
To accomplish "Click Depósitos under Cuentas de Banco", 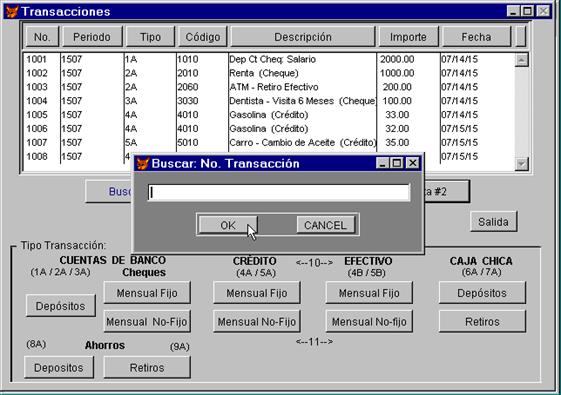I will click(60, 306).
